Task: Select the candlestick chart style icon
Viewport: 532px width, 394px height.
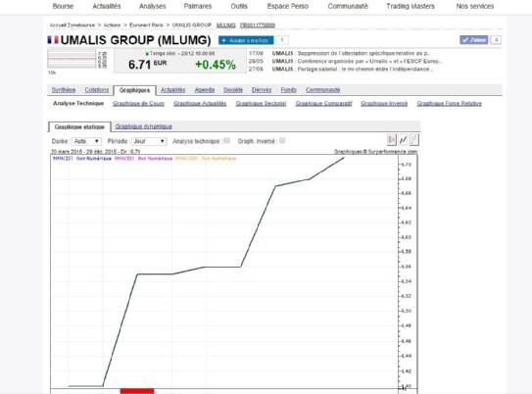Action: pyautogui.click(x=392, y=139)
